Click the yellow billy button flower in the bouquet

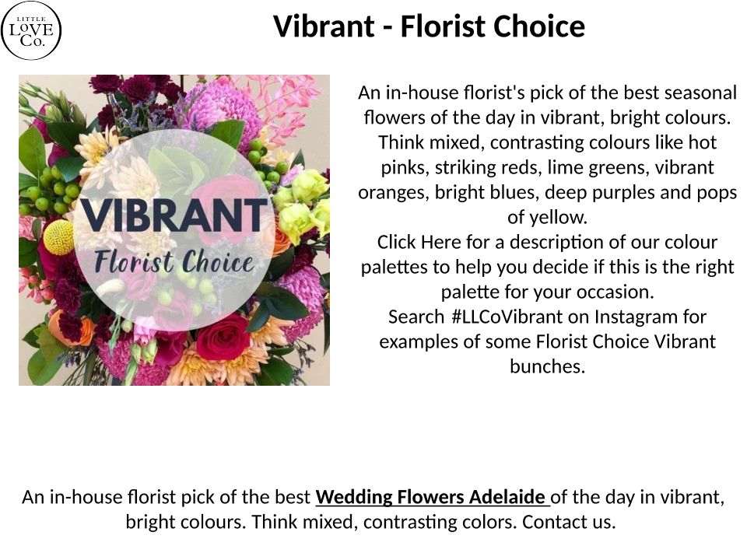[x=58, y=236]
